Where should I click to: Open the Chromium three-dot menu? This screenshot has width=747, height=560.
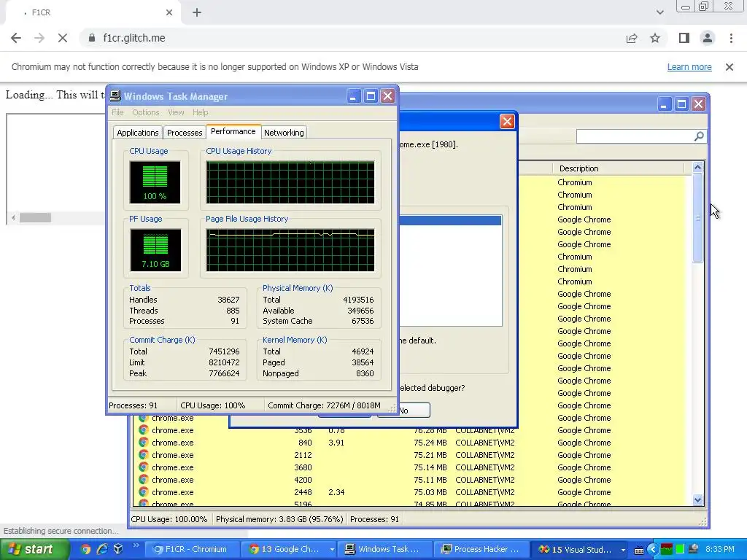731,38
